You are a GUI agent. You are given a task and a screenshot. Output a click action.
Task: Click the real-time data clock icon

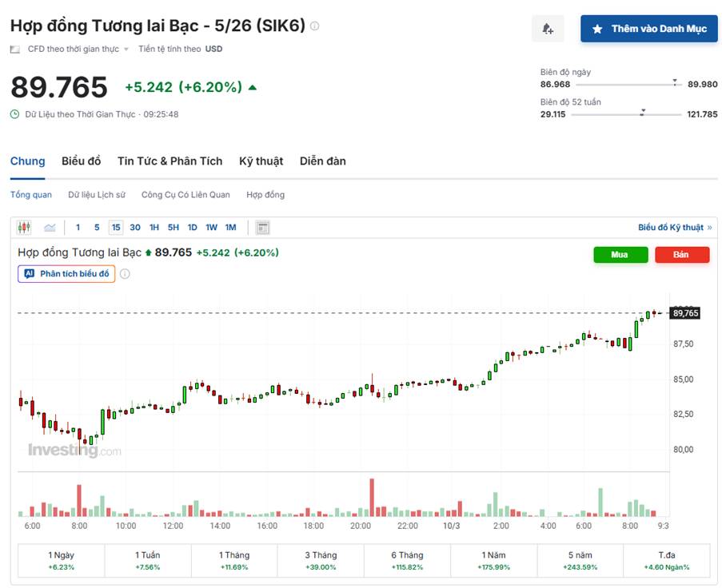point(15,114)
